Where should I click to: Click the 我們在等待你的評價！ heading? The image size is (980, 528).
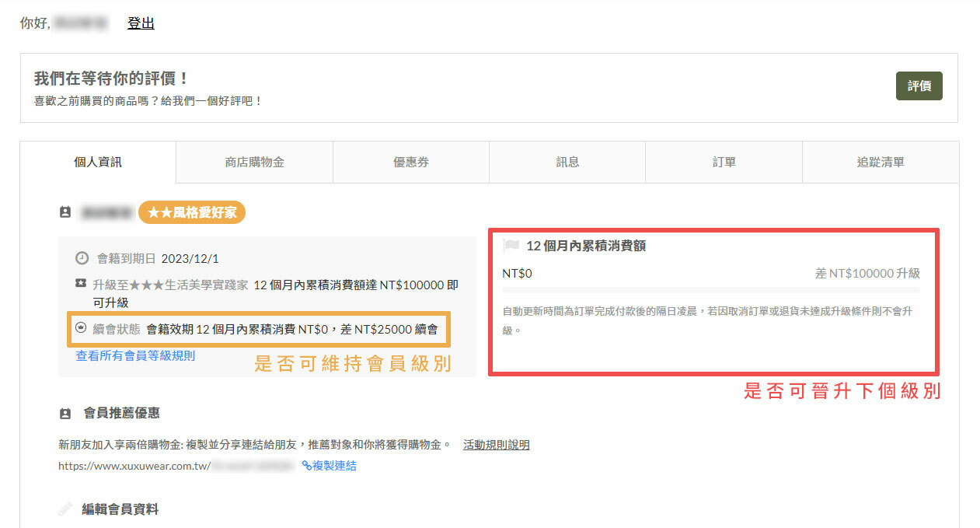click(112, 79)
